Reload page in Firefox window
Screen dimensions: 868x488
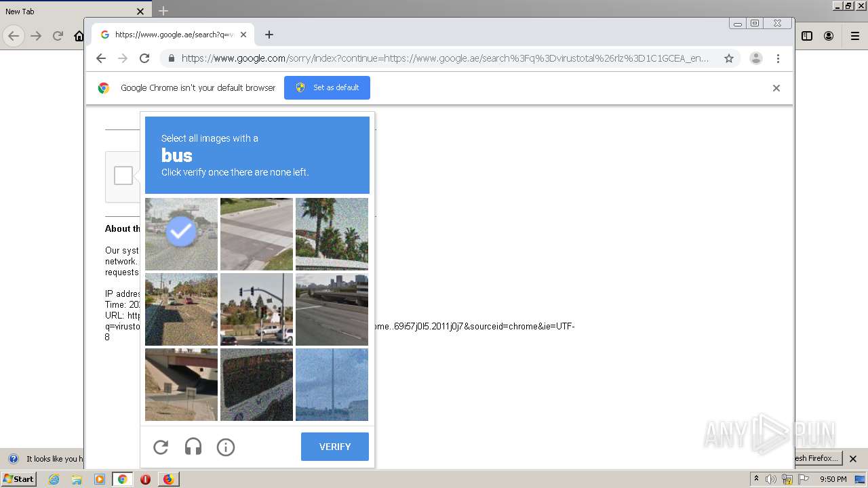pos(58,36)
